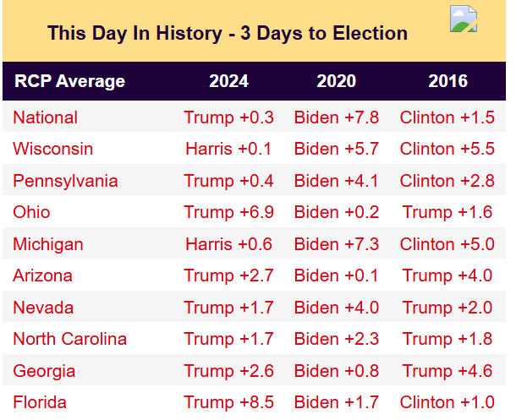Select the Pennsylvania row link

click(x=65, y=181)
